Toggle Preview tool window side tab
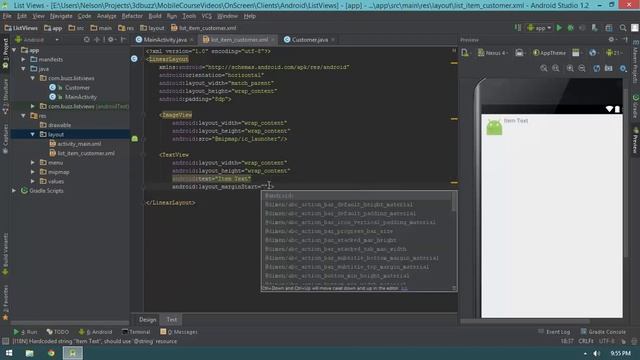640x360 pixels. coord(636,141)
